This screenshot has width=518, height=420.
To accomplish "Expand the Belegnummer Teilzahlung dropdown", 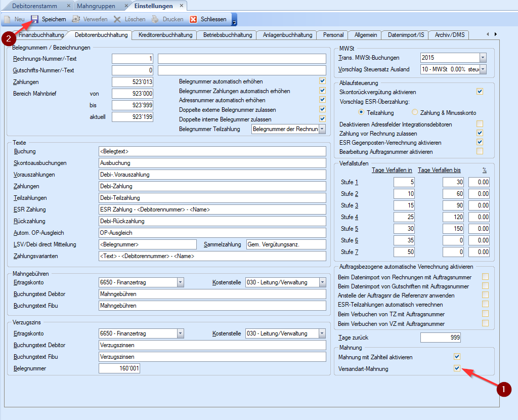I will point(322,130).
